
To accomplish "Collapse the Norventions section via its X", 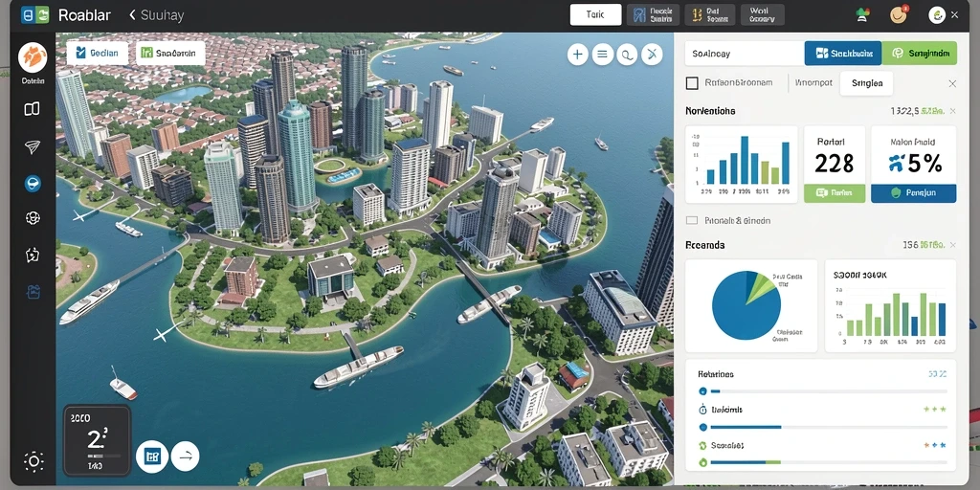I will [x=952, y=111].
